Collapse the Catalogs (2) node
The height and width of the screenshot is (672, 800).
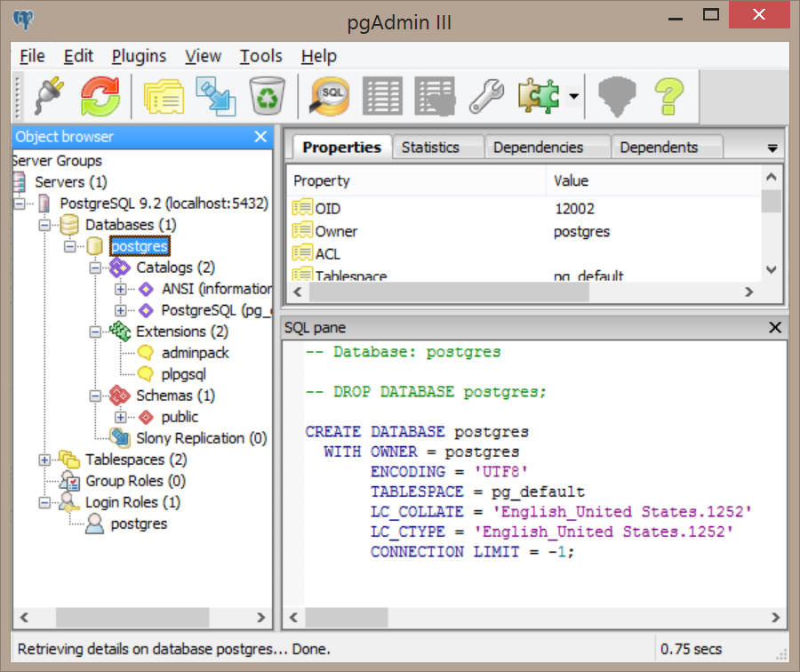coord(95,268)
